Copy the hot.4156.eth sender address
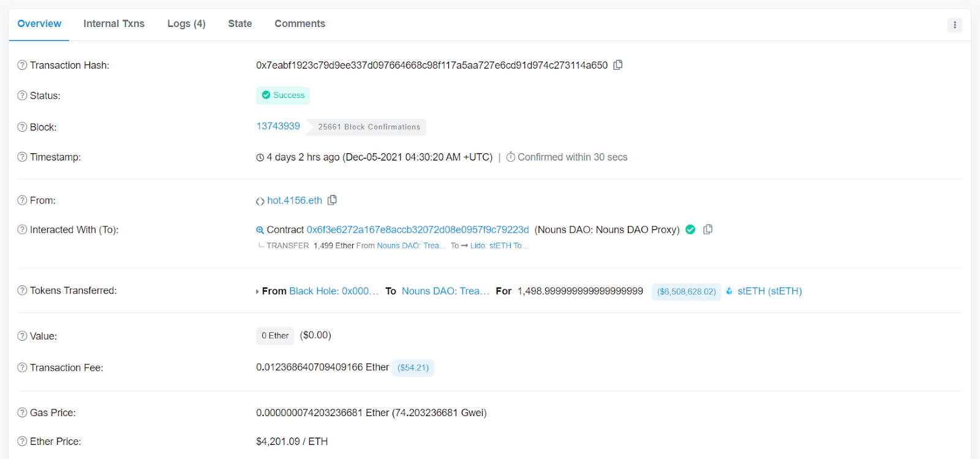The image size is (980, 459). (332, 200)
